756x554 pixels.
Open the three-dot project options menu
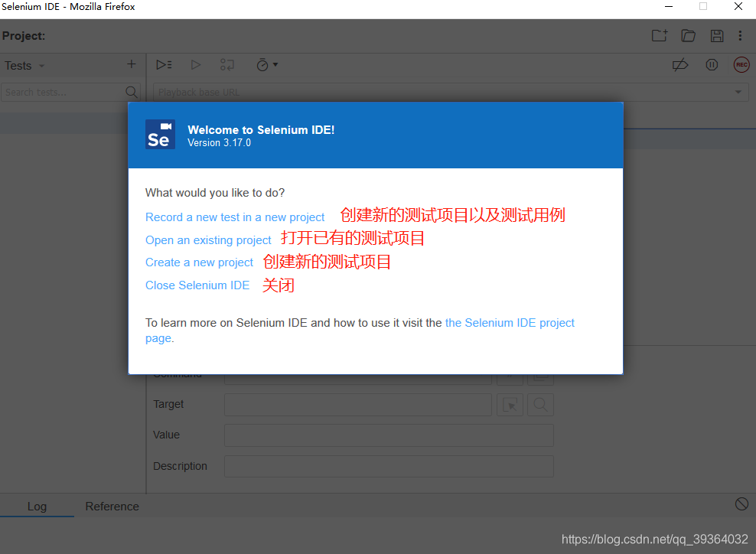click(740, 35)
